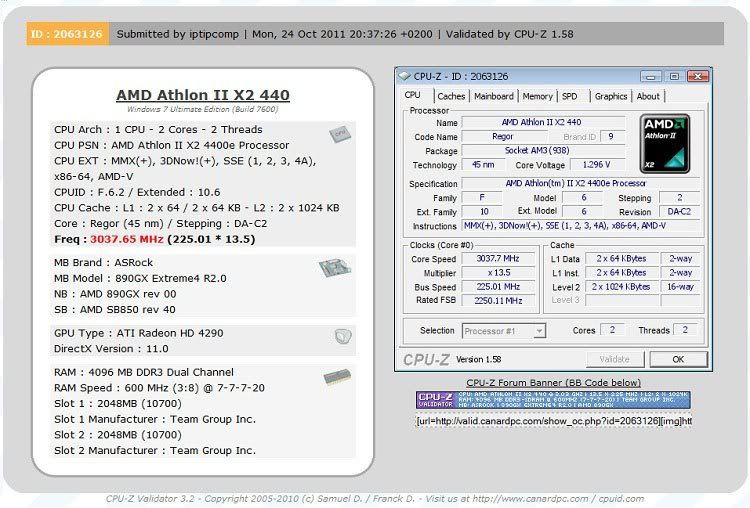This screenshot has height=508, width=750.
Task: Click the Rated FSB value 2250.11 MHz
Action: [x=498, y=300]
